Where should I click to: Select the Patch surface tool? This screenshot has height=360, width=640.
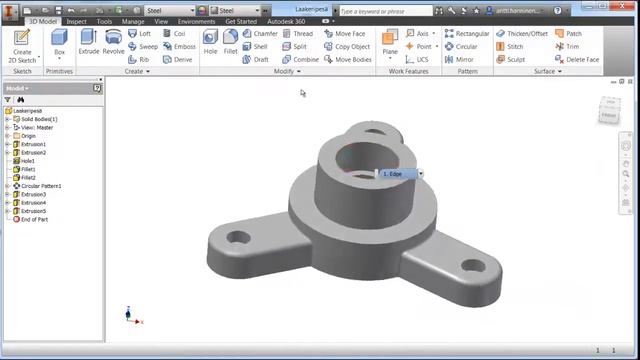tap(569, 33)
